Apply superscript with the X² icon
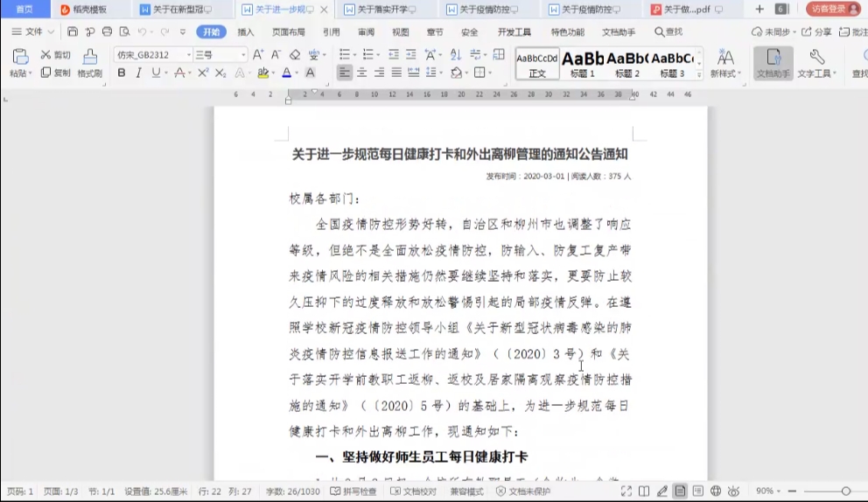The height and width of the screenshot is (502, 868). click(203, 73)
